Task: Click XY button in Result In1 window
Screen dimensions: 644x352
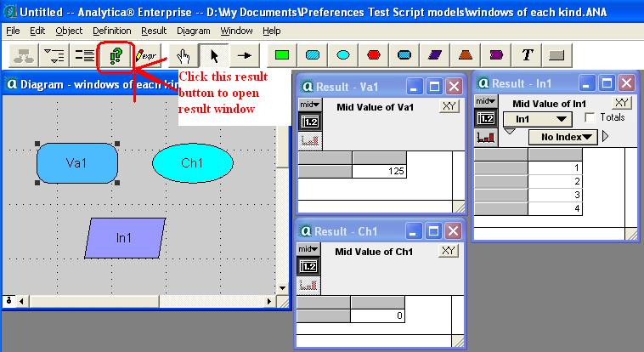Action: pyautogui.click(x=621, y=103)
